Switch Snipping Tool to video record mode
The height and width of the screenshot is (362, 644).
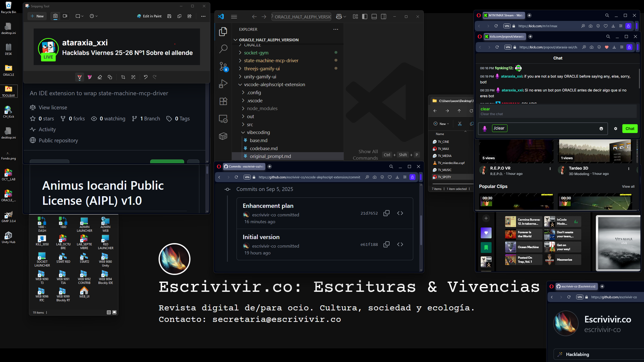(x=65, y=16)
